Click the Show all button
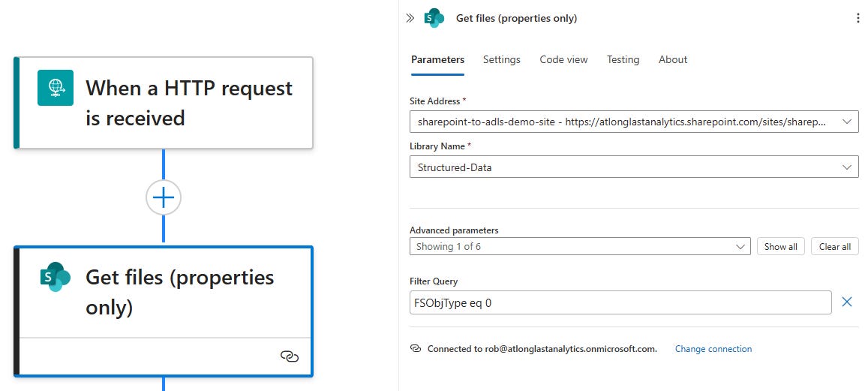 [x=780, y=246]
